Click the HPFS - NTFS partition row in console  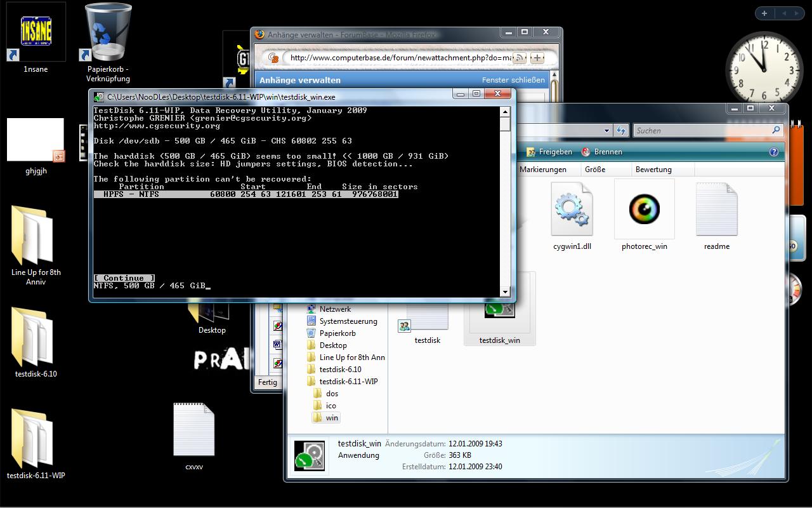[x=246, y=194]
